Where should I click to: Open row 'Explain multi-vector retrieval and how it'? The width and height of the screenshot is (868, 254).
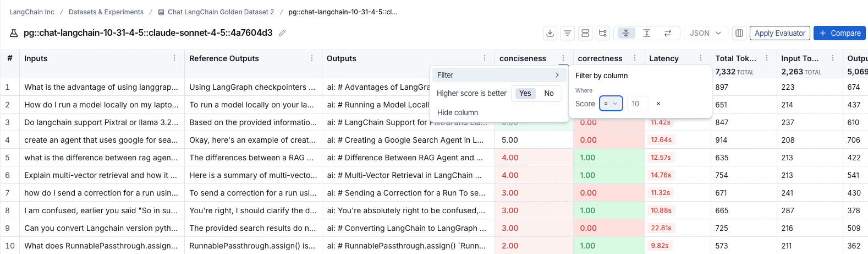(101, 175)
